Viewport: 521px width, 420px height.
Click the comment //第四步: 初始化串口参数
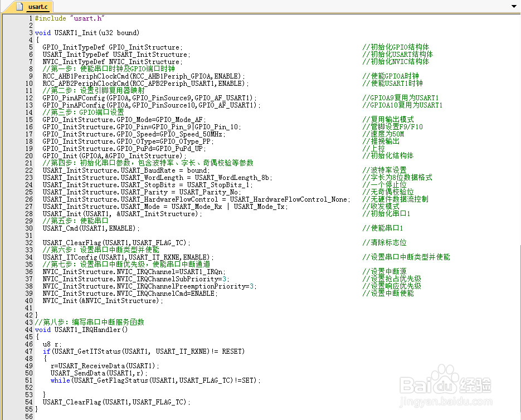point(148,163)
